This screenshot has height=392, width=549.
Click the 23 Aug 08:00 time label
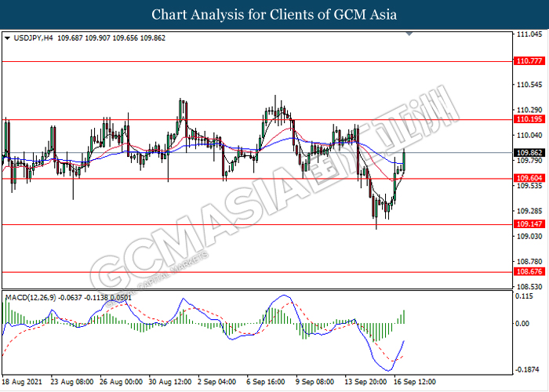pos(72,382)
